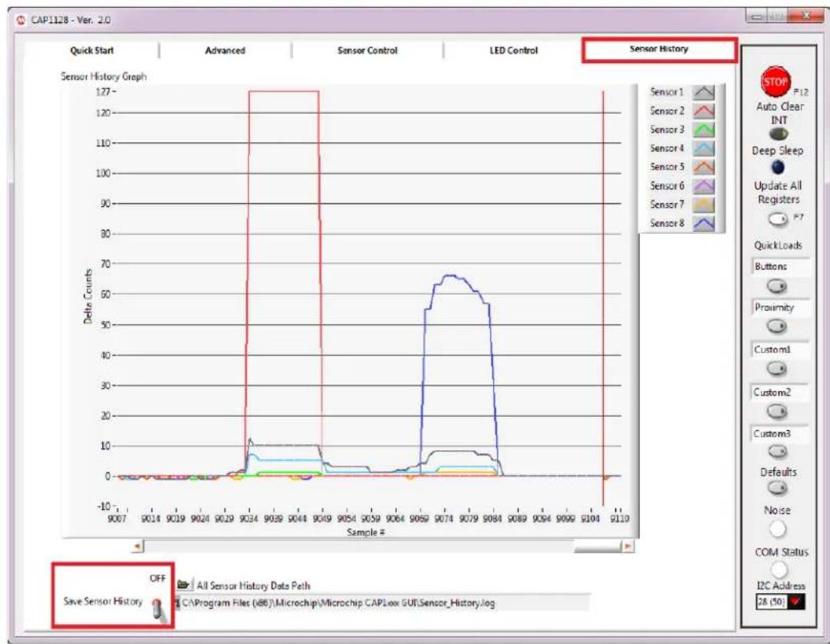The height and width of the screenshot is (644, 830).
Task: Click the CAP1128 application icon in title bar
Action: click(x=22, y=20)
